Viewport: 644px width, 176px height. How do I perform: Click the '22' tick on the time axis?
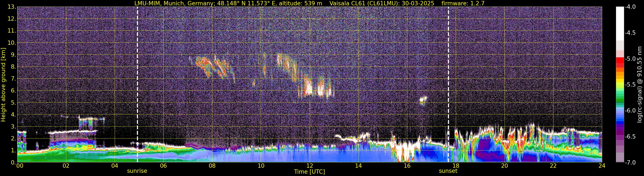point(553,166)
